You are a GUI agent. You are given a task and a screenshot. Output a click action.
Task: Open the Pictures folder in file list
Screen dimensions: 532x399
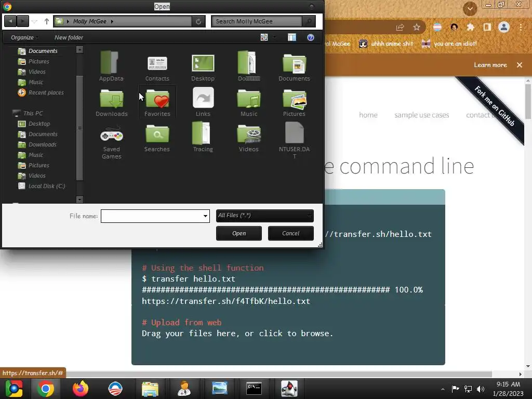[294, 102]
